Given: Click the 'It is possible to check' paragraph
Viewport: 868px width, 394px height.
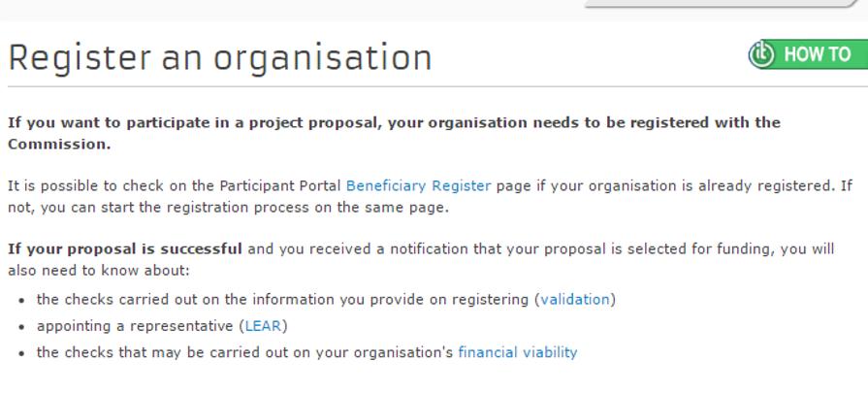Looking at the screenshot, I should (431, 197).
